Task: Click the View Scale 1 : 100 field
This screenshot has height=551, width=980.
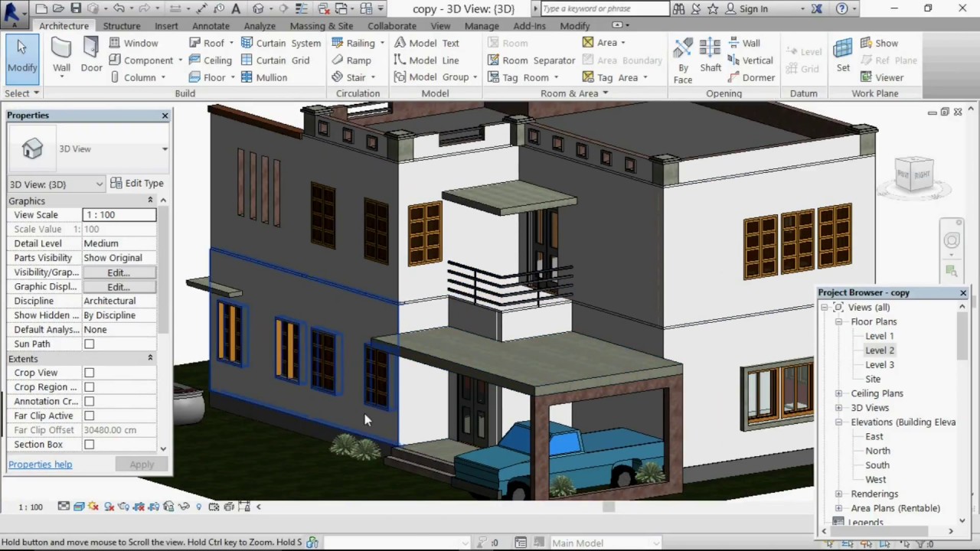Action: 119,215
